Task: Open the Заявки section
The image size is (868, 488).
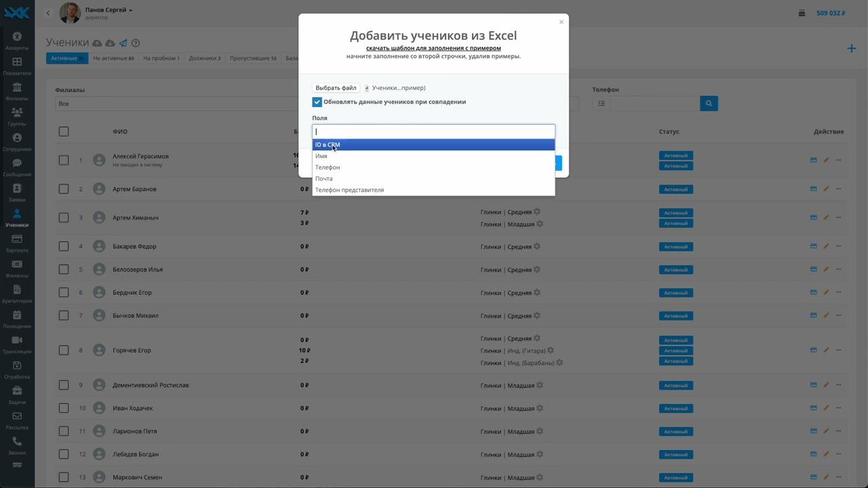Action: [x=17, y=192]
